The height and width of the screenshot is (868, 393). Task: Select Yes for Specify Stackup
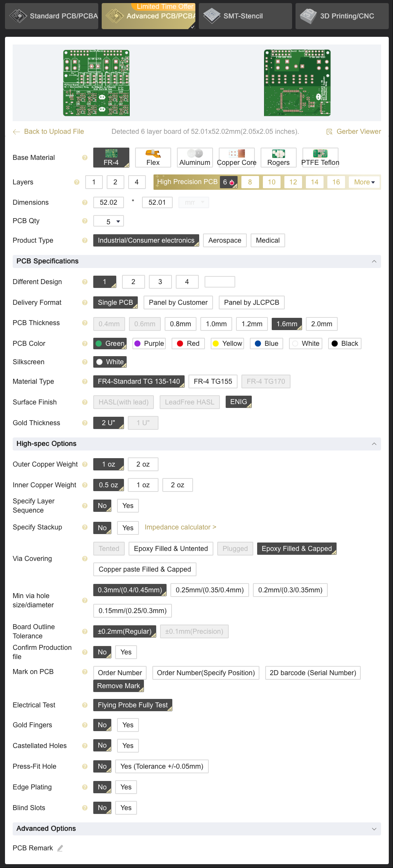128,528
